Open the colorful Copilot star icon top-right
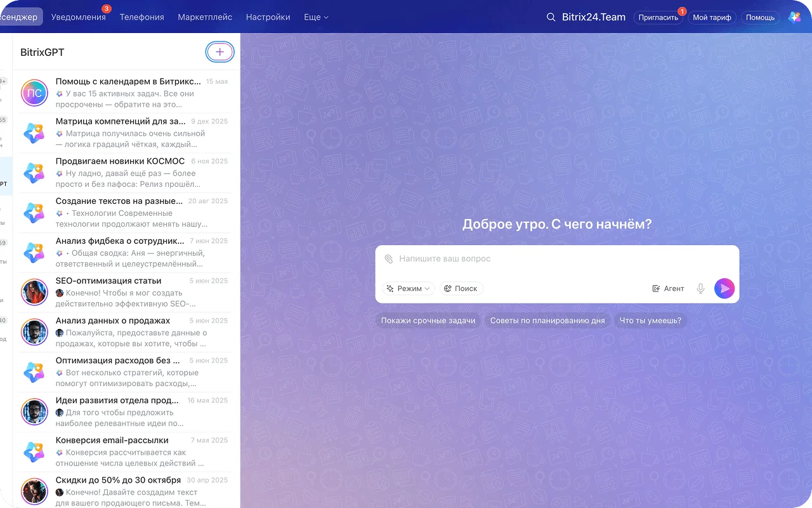812x508 pixels. point(794,17)
